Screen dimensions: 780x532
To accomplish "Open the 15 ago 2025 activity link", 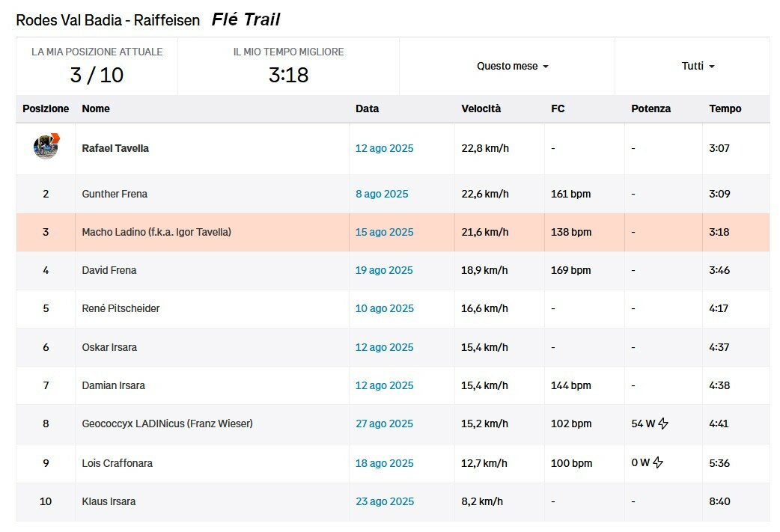I will (384, 232).
